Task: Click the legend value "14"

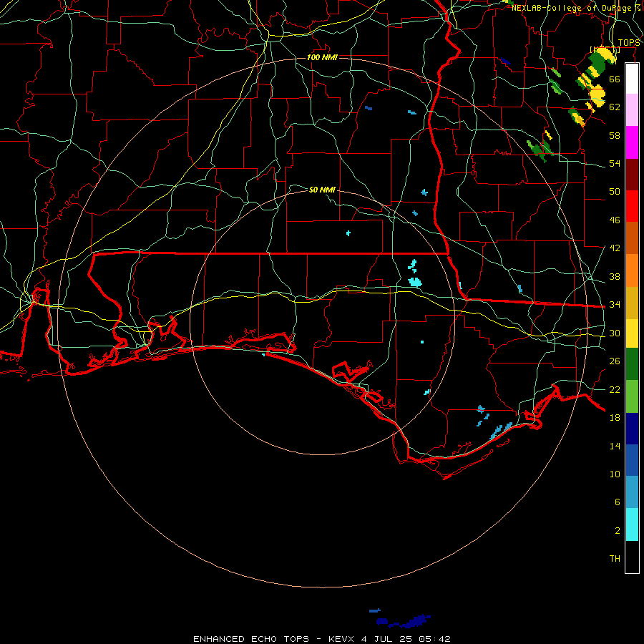Action: pos(615,446)
